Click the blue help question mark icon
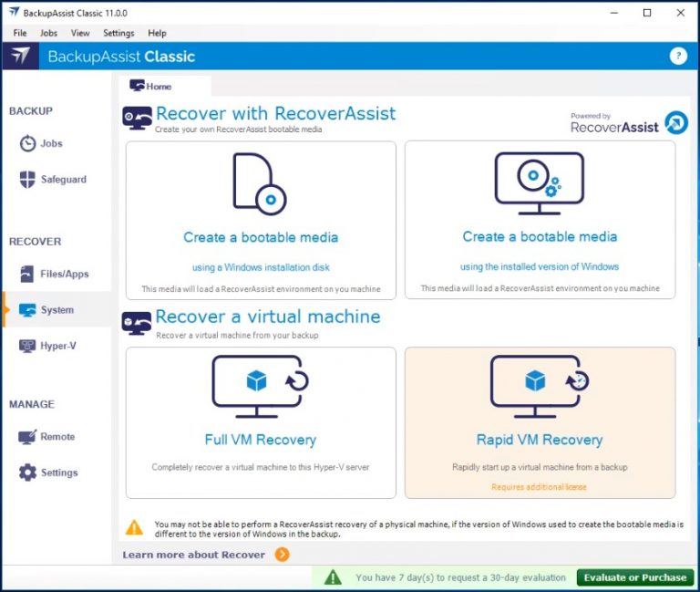The image size is (700, 592). pos(677,57)
